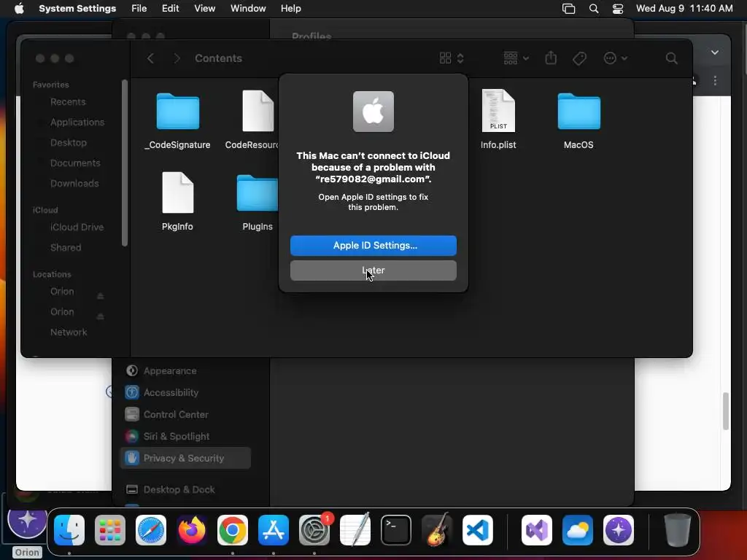Screen dimensions: 747x560
Task: Go forward in Finder window
Action: click(x=177, y=58)
